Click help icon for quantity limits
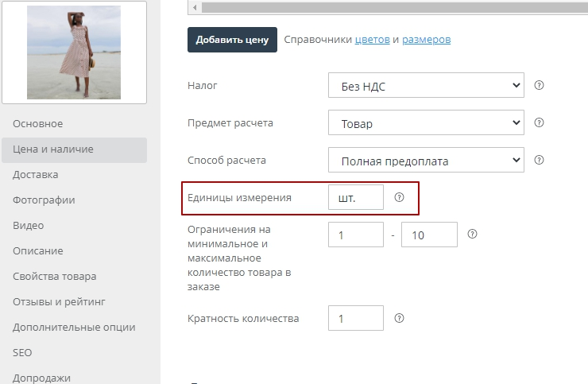This screenshot has height=384, width=588. [472, 235]
